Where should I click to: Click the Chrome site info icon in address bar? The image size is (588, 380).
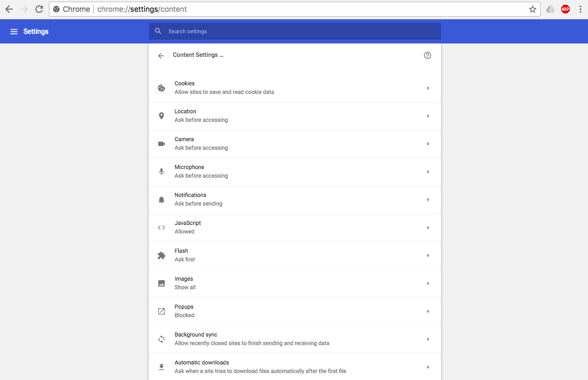pyautogui.click(x=56, y=9)
